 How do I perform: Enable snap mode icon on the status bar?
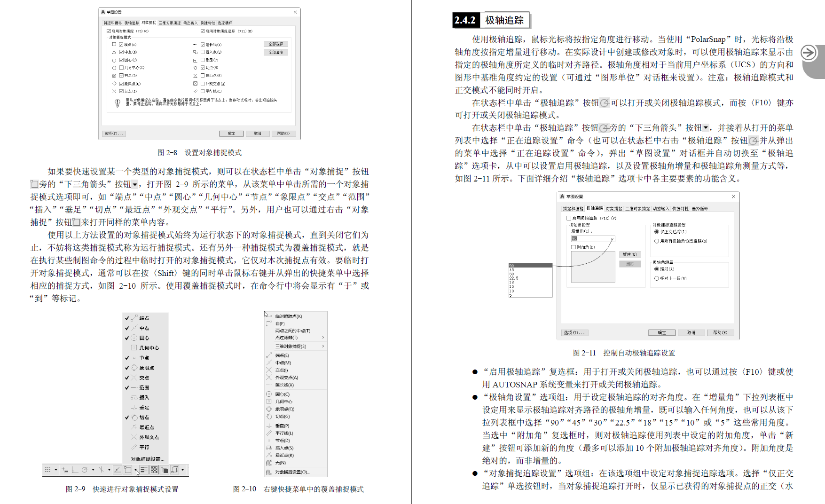point(65,469)
